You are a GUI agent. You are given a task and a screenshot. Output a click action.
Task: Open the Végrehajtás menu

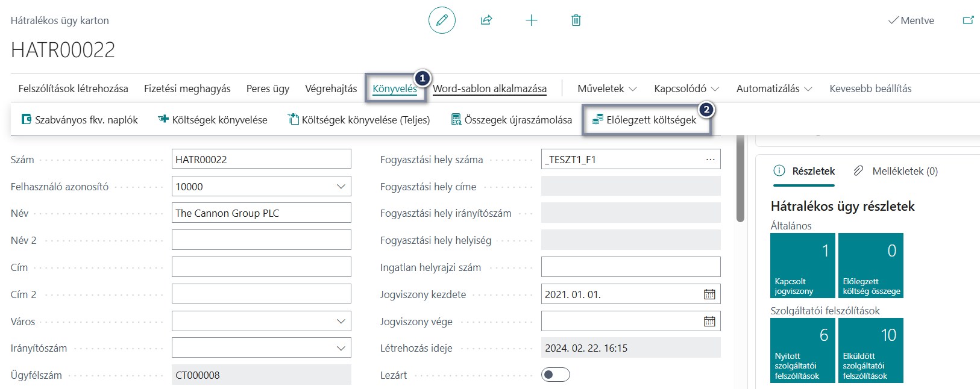tap(331, 89)
